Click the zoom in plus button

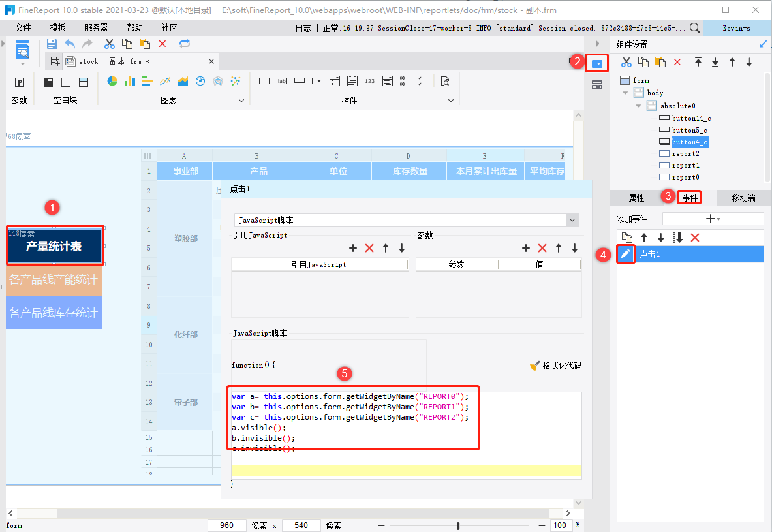(x=542, y=525)
